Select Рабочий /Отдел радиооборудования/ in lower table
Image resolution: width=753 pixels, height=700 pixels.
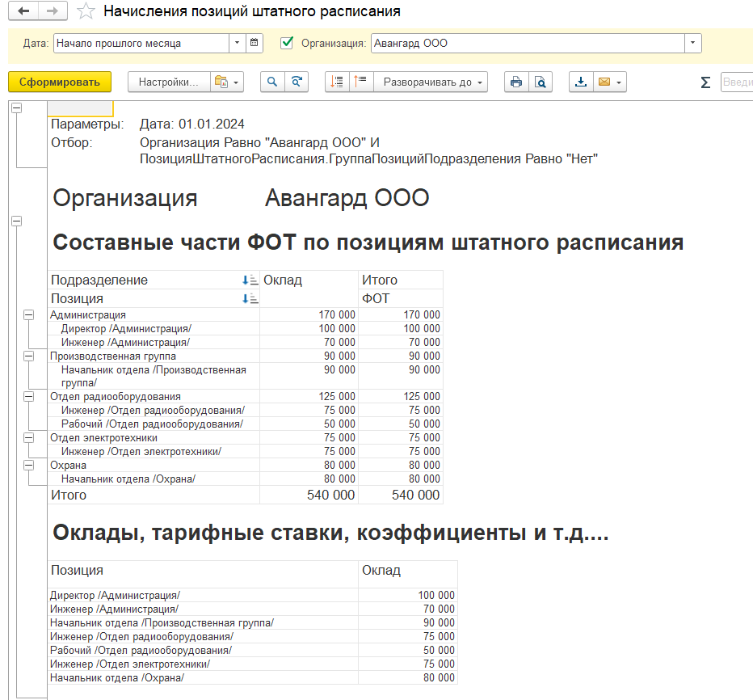(203, 651)
